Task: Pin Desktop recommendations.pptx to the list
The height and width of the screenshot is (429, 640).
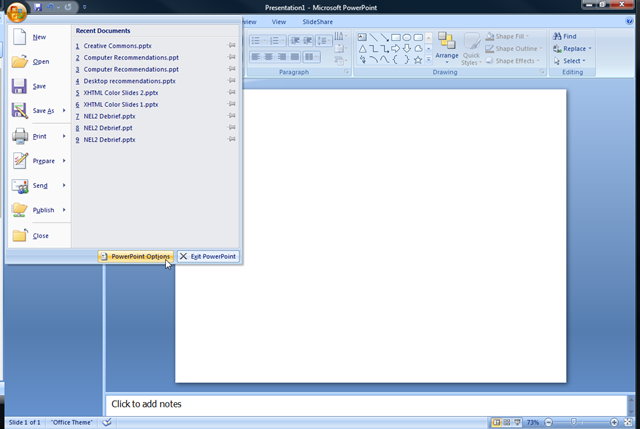Action: [x=232, y=80]
